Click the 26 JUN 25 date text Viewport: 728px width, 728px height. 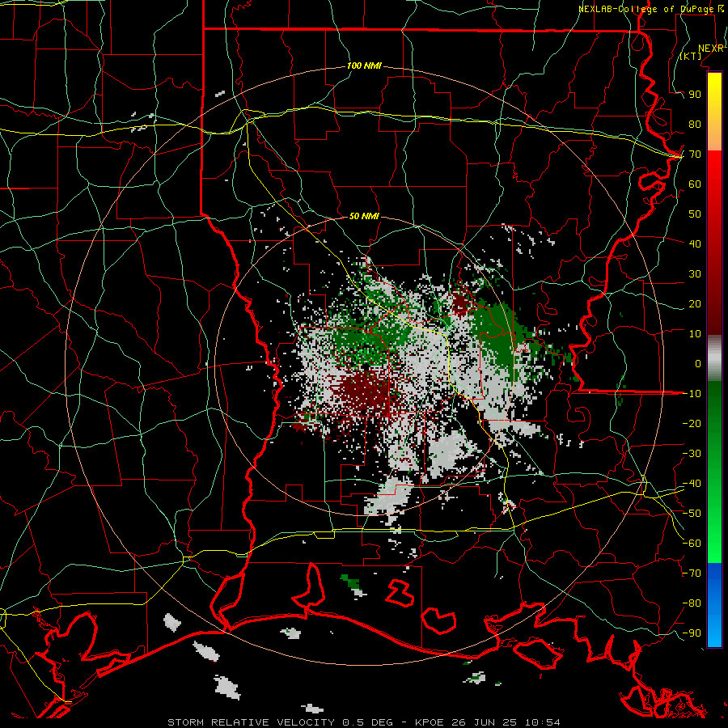pos(485,722)
